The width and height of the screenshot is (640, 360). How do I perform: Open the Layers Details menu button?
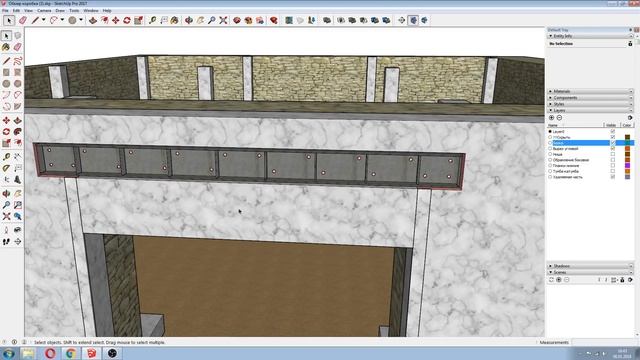tap(630, 118)
